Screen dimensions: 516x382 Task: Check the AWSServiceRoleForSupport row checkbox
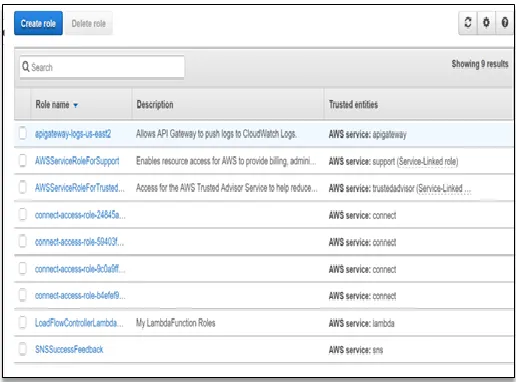[x=23, y=161]
